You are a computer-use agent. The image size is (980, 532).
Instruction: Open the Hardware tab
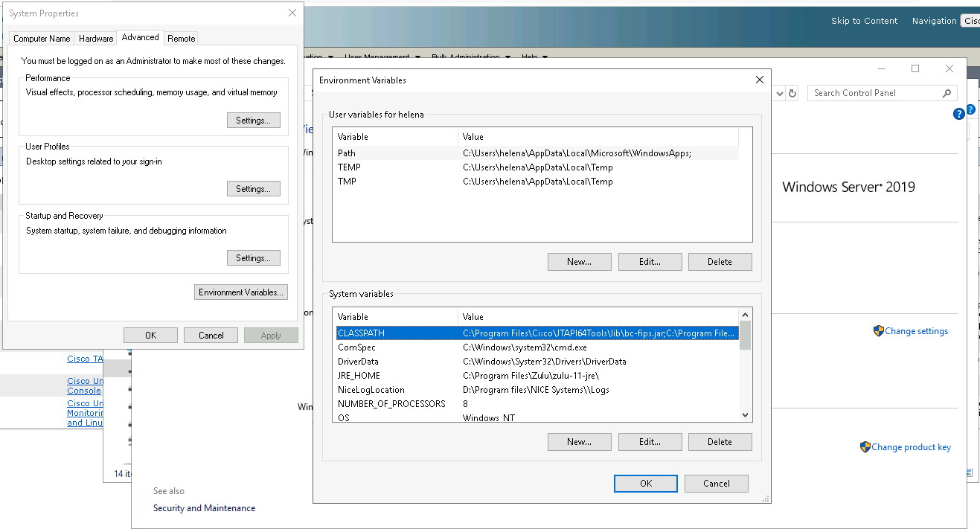click(96, 39)
